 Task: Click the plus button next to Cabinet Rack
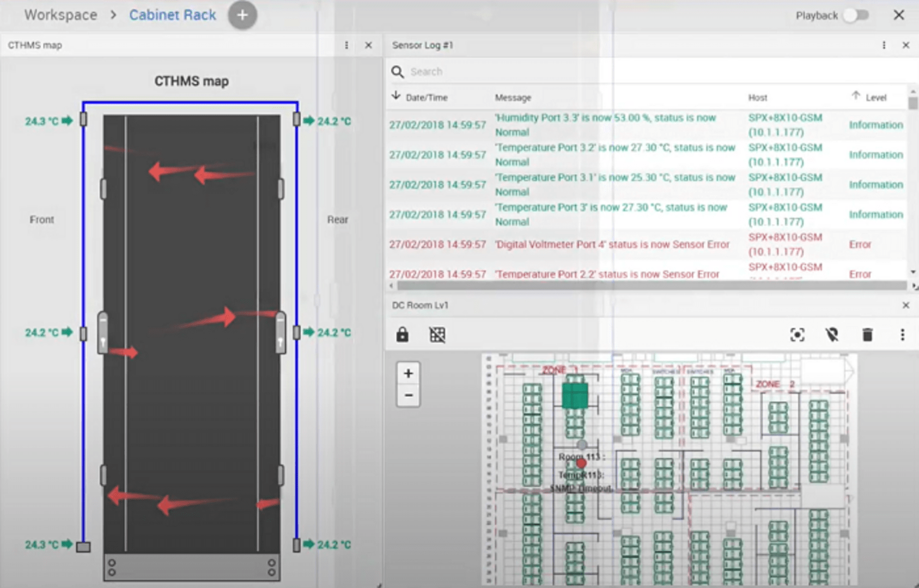click(x=242, y=15)
